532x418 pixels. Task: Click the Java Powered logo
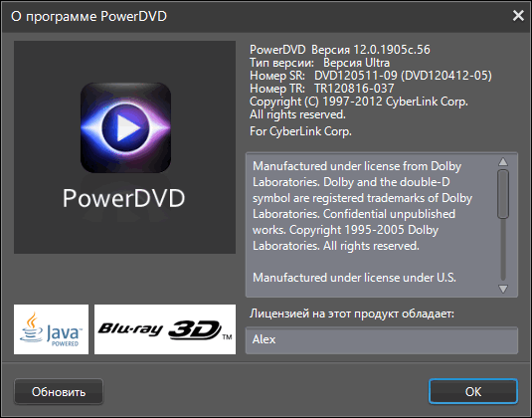pos(52,329)
